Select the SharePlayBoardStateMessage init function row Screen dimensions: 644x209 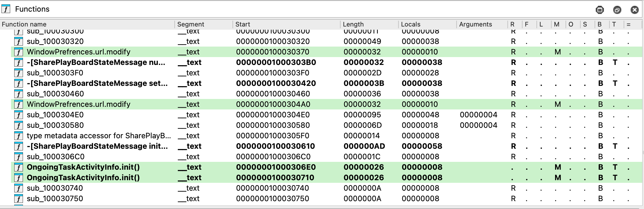[97, 146]
